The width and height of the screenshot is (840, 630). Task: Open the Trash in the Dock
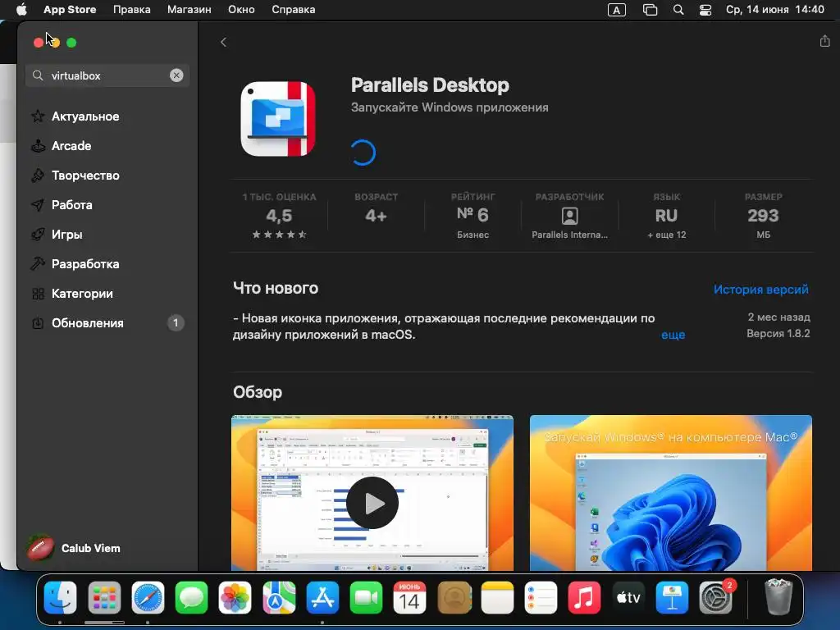[778, 596]
